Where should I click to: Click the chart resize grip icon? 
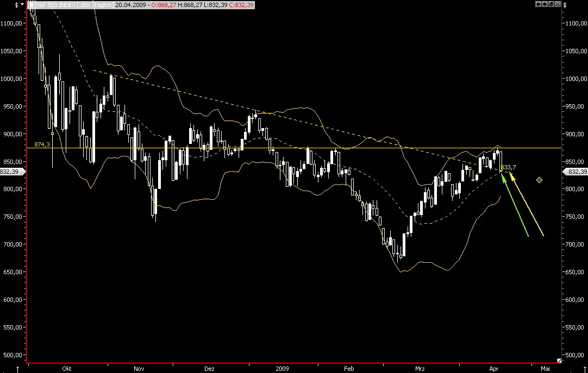(x=559, y=361)
